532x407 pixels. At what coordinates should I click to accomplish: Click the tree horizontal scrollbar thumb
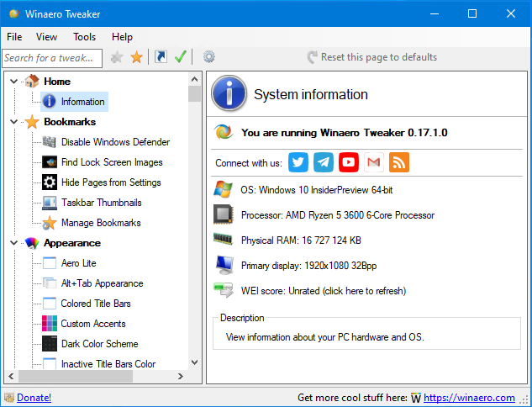[x=76, y=376]
